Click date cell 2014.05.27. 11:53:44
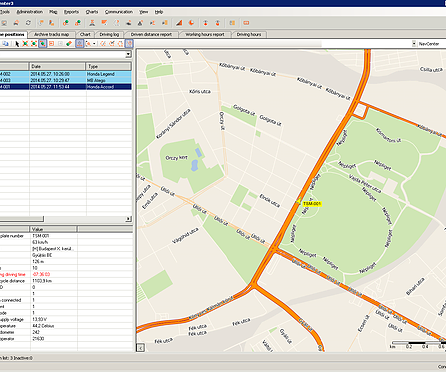 click(50, 87)
